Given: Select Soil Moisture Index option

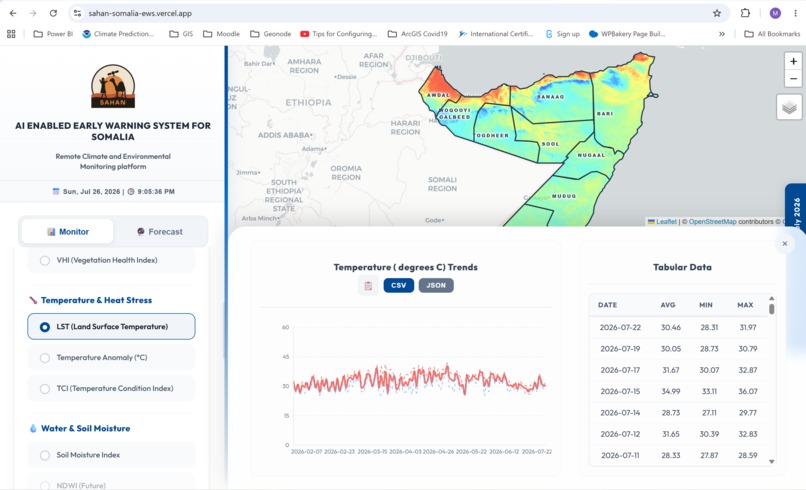Looking at the screenshot, I should 112,455.
